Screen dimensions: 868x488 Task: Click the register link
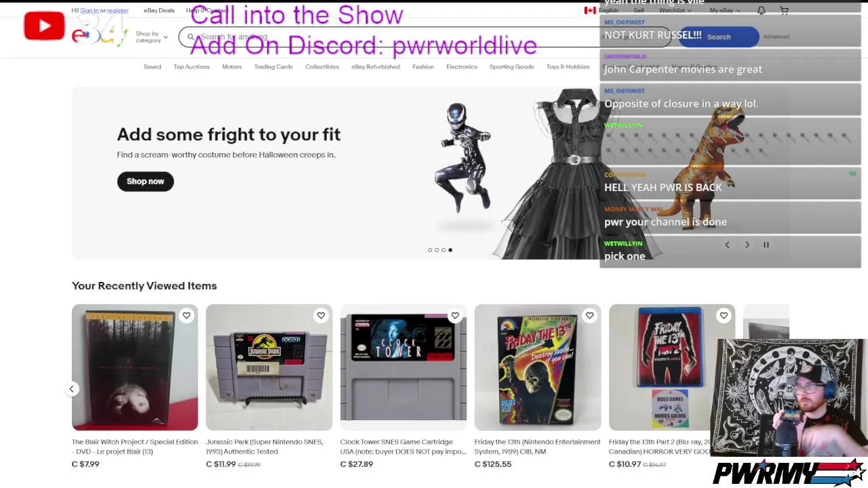click(x=117, y=10)
